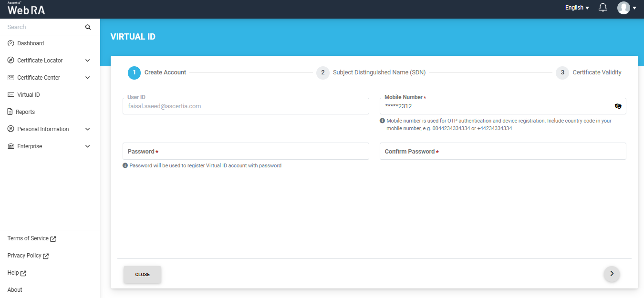The height and width of the screenshot is (298, 644).
Task: Click the search magnifier icon
Action: tap(88, 27)
